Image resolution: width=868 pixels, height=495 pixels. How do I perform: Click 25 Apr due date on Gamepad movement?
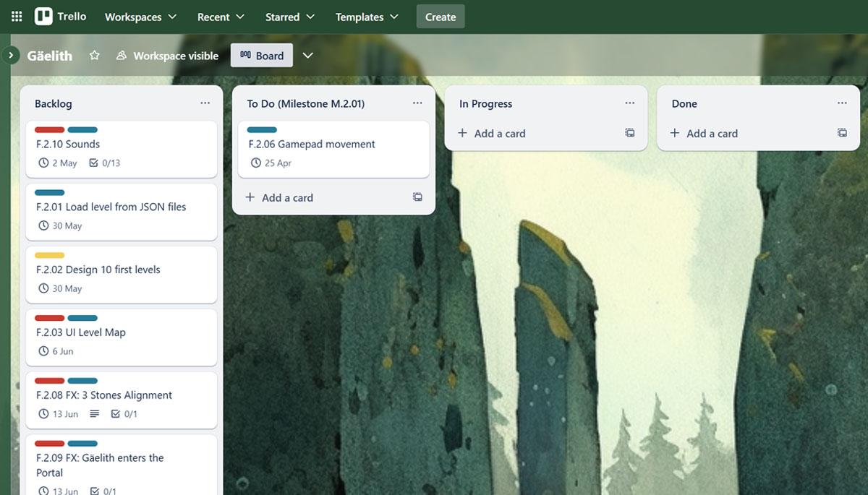pyautogui.click(x=271, y=163)
